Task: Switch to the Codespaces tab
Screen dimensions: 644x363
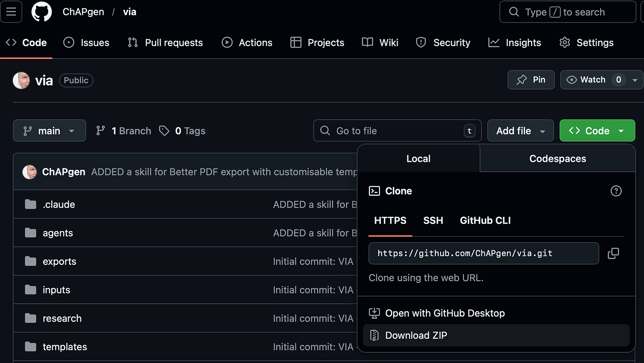Action: 558,158
